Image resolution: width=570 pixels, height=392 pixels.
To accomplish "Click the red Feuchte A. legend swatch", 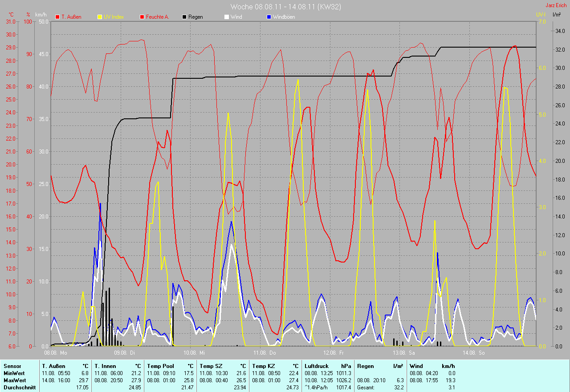I will (x=142, y=17).
